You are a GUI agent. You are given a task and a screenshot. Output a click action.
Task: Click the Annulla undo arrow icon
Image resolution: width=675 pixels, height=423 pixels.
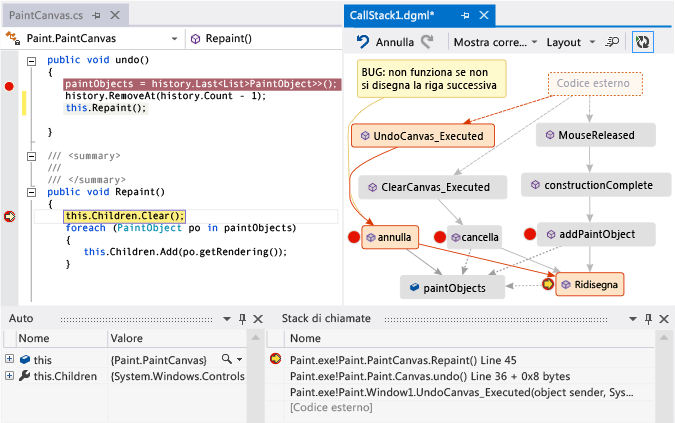[362, 43]
